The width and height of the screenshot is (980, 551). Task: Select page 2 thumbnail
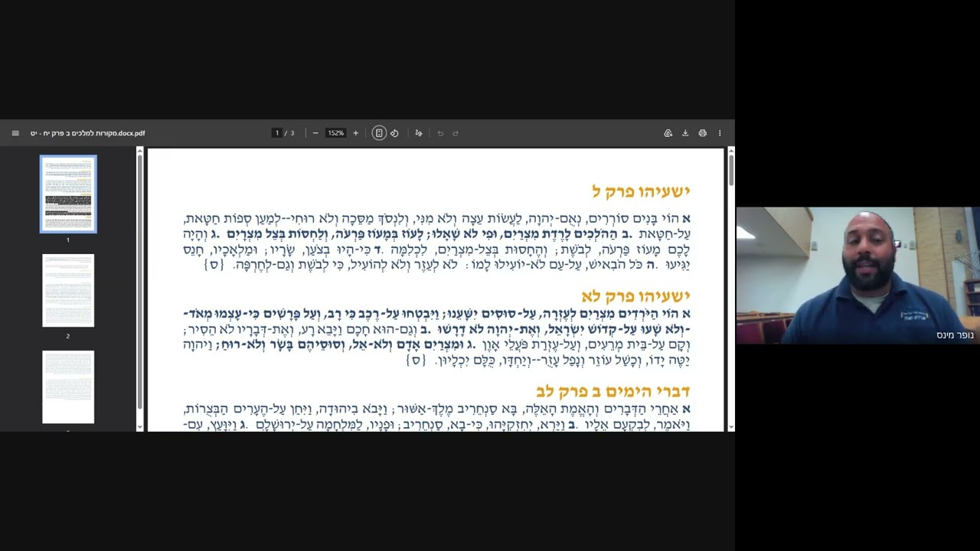(68, 291)
